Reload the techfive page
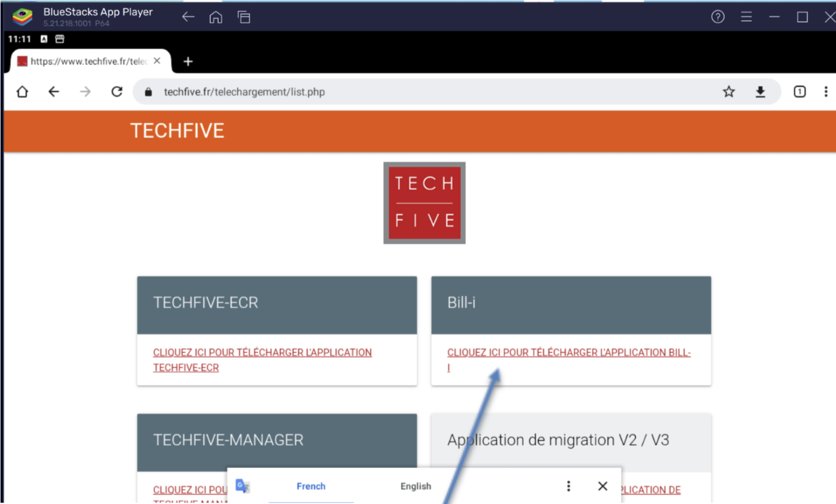 click(117, 92)
